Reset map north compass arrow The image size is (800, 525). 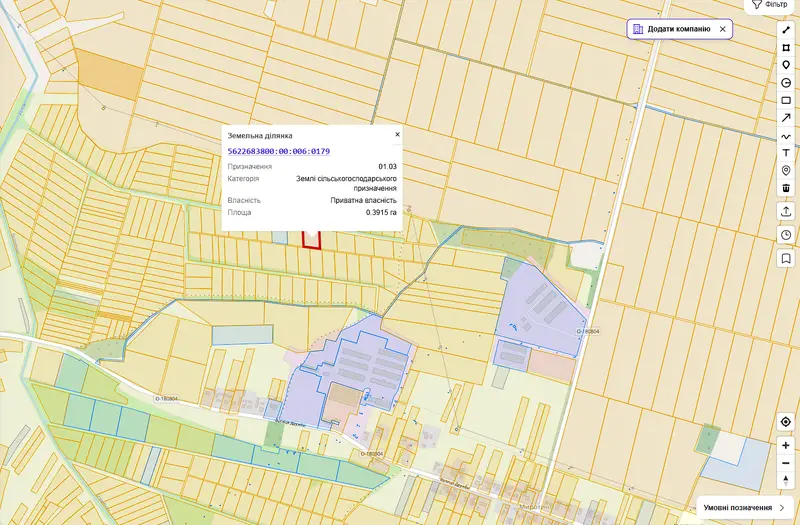pos(786,480)
